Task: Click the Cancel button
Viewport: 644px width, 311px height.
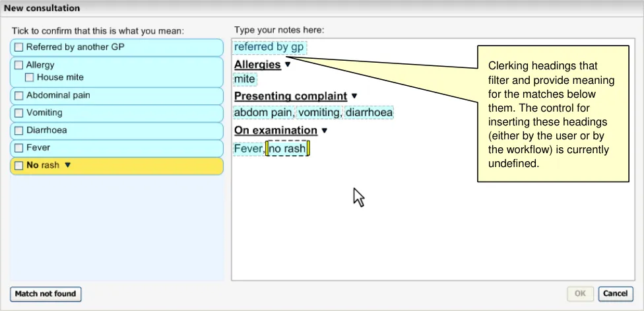Action: (615, 294)
